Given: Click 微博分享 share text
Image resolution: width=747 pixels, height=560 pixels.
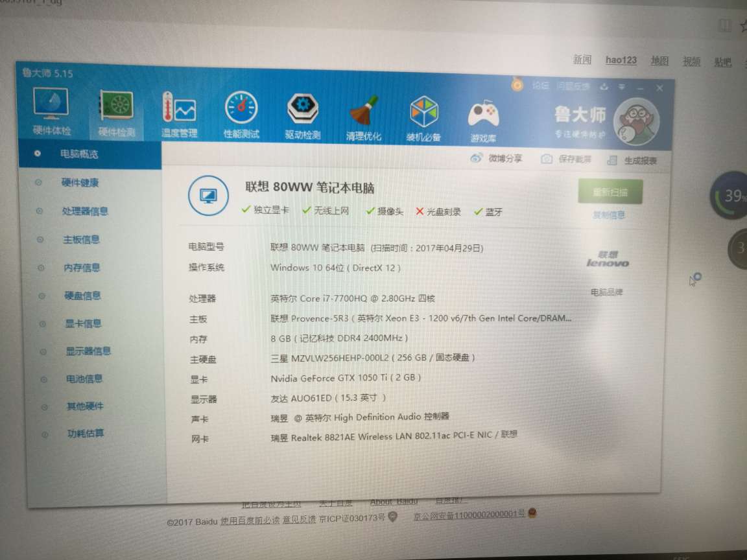Looking at the screenshot, I should pyautogui.click(x=506, y=158).
